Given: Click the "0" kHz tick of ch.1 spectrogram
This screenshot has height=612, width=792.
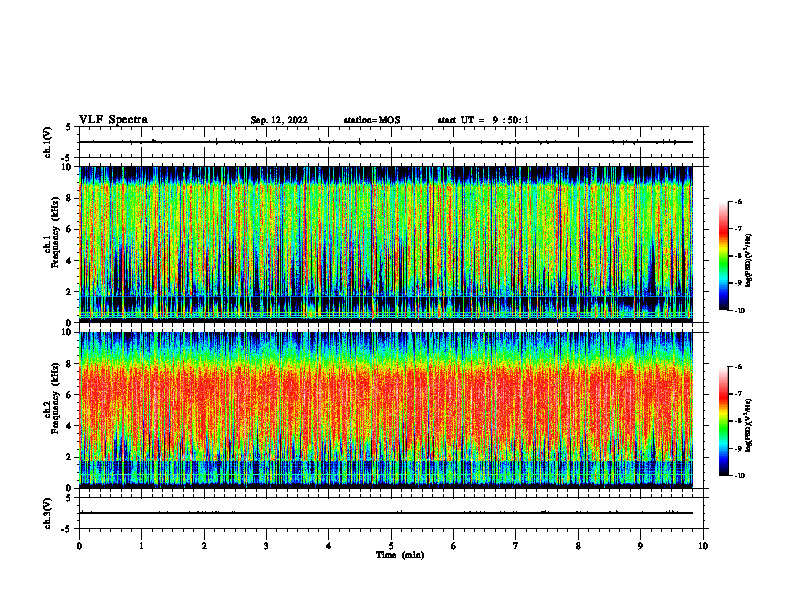Looking at the screenshot, I should [69, 323].
